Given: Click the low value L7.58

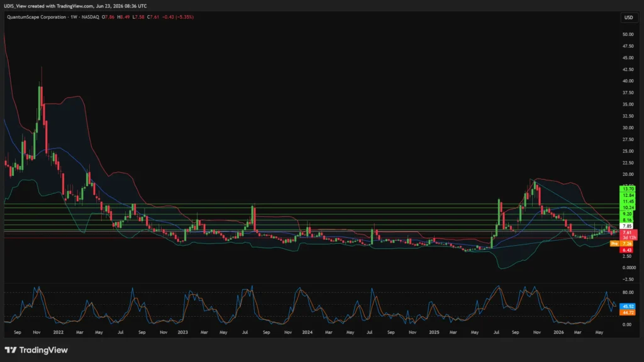Looking at the screenshot, I should (x=138, y=17).
